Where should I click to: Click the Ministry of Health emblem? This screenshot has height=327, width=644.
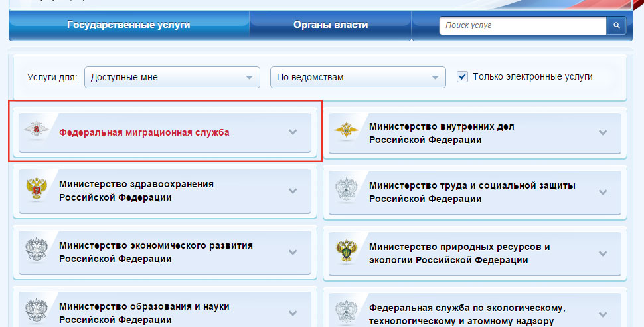point(37,189)
